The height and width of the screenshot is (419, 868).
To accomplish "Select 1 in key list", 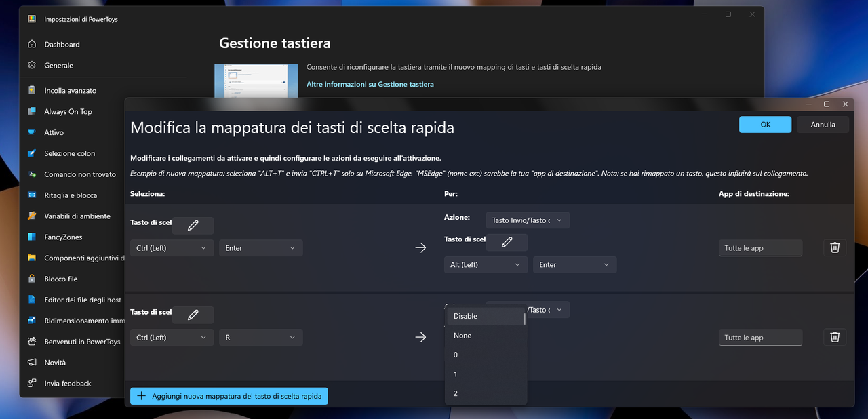I will 486,374.
